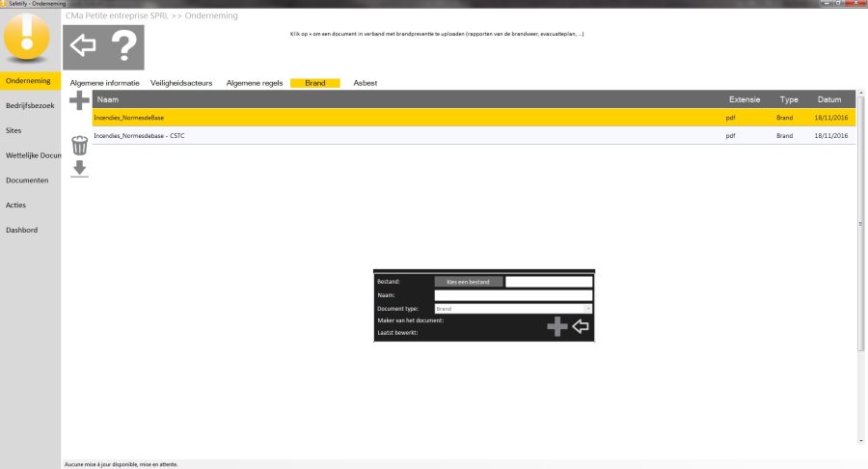Screen dimensions: 868x469
Task: Open Onderneming section in sidebar
Action: [x=31, y=81]
